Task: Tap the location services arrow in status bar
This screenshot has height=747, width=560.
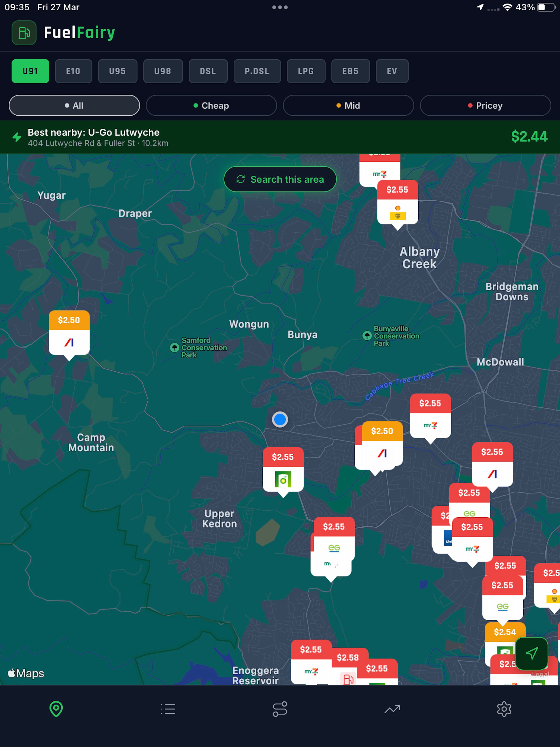Action: coord(480,7)
